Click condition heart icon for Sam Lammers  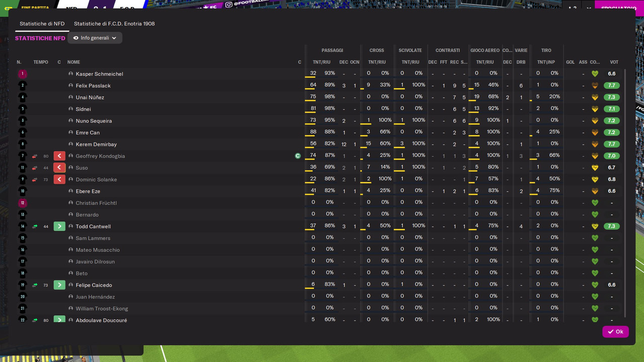(595, 238)
